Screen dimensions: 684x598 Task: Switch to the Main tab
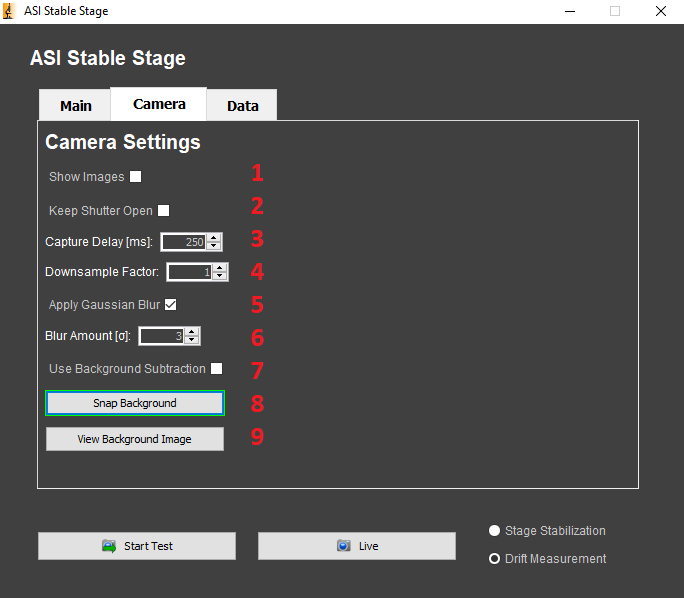[x=75, y=106]
